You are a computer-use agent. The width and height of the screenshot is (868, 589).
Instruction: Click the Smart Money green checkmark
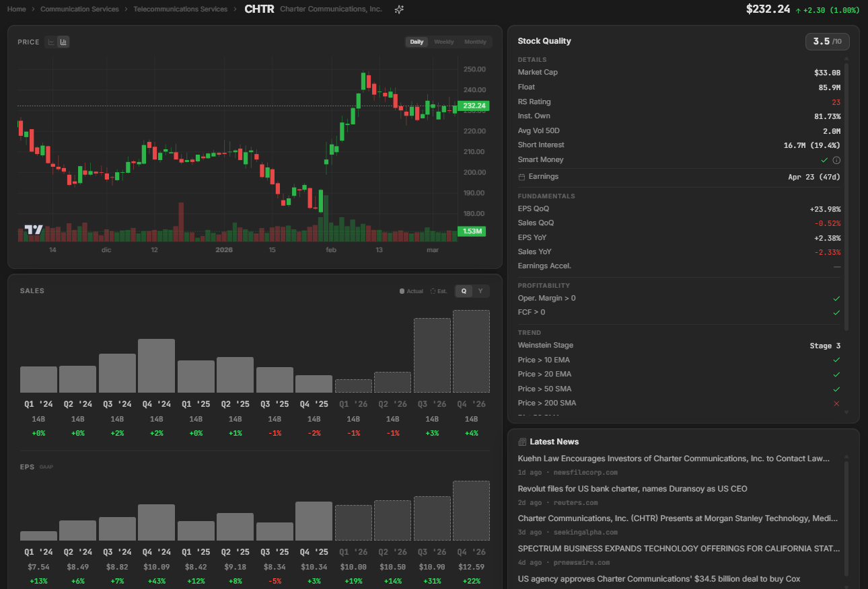tap(824, 160)
